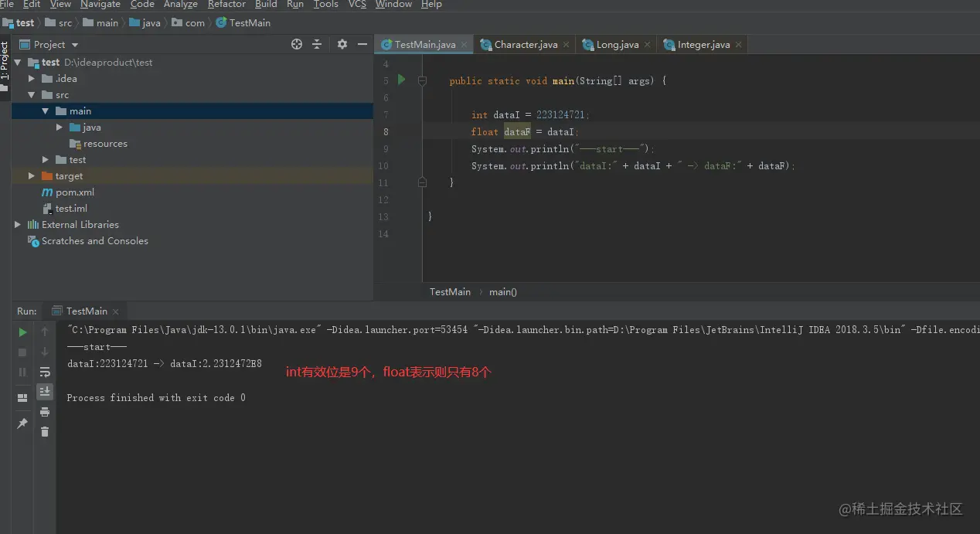Click the stop process icon in Run panel
The height and width of the screenshot is (534, 980).
(x=22, y=352)
